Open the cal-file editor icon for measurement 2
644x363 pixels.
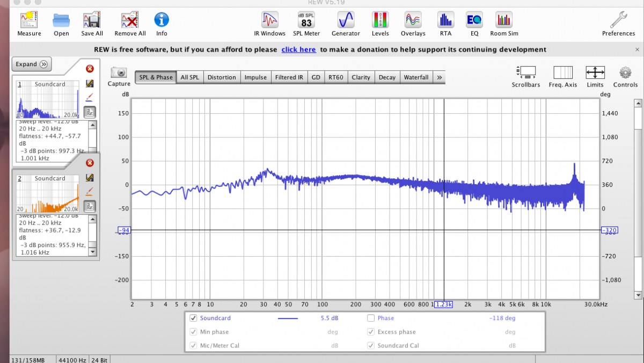(90, 177)
